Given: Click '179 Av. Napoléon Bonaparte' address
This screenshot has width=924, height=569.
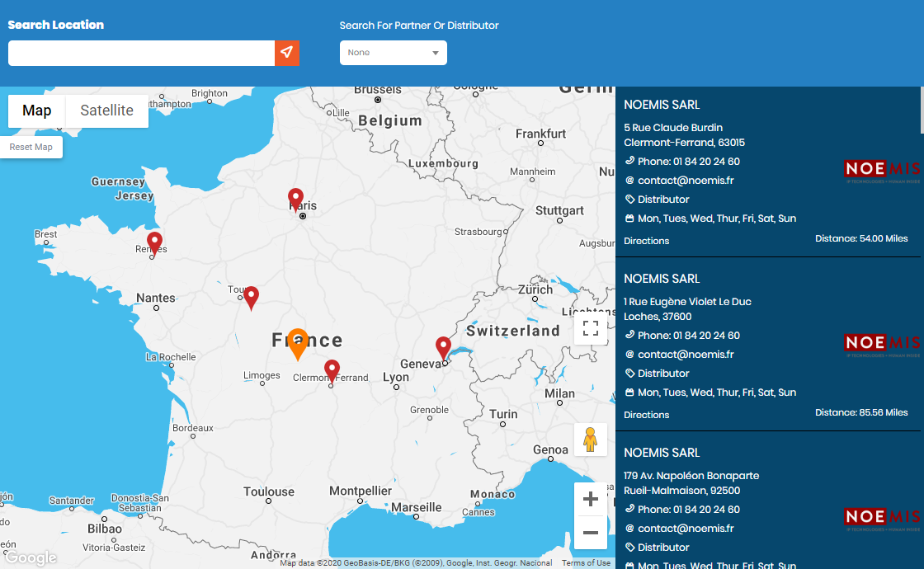Looking at the screenshot, I should (x=691, y=476).
